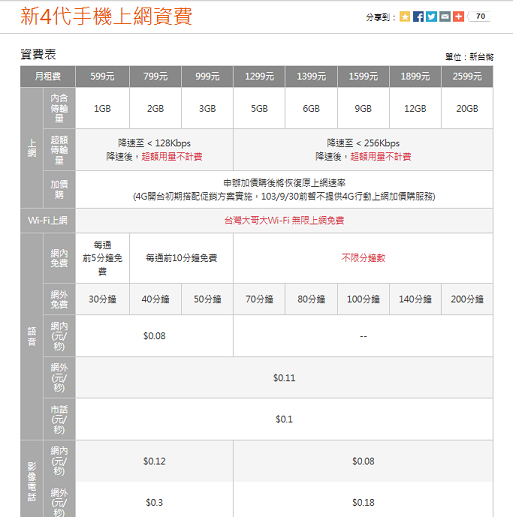Share the page by email icon
The width and height of the screenshot is (513, 517).
[445, 16]
